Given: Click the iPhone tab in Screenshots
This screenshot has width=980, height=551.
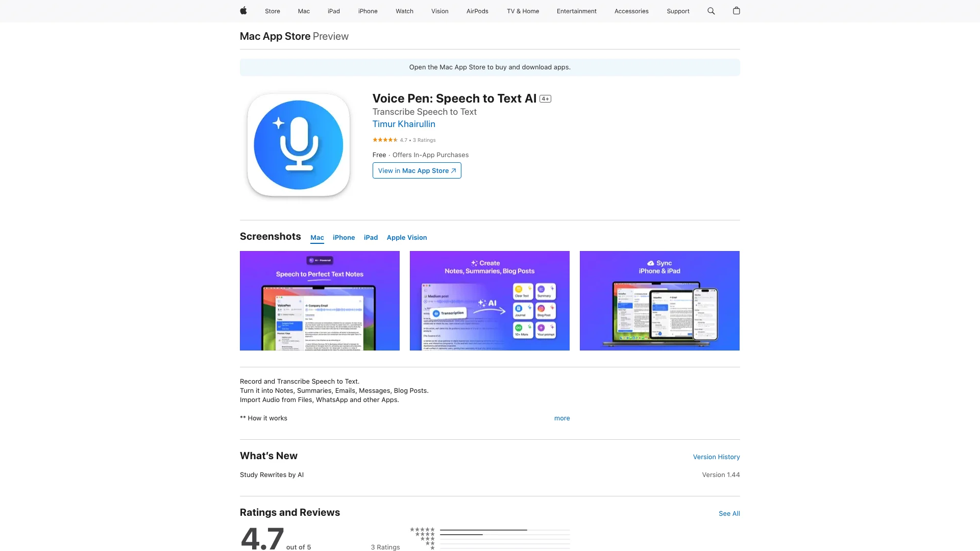Looking at the screenshot, I should click(x=344, y=237).
